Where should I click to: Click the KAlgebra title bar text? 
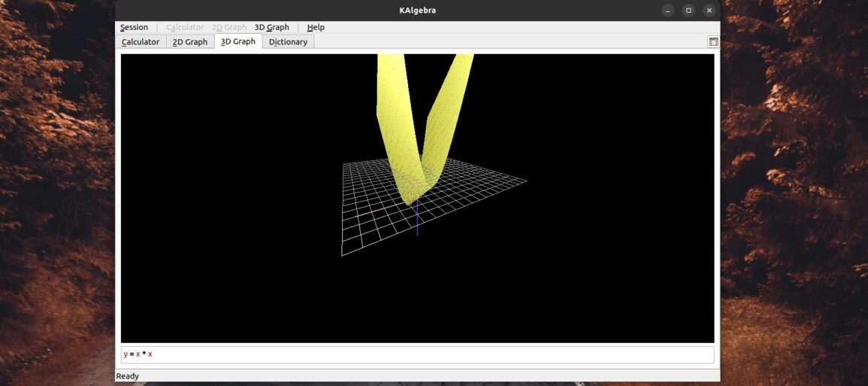pos(417,11)
